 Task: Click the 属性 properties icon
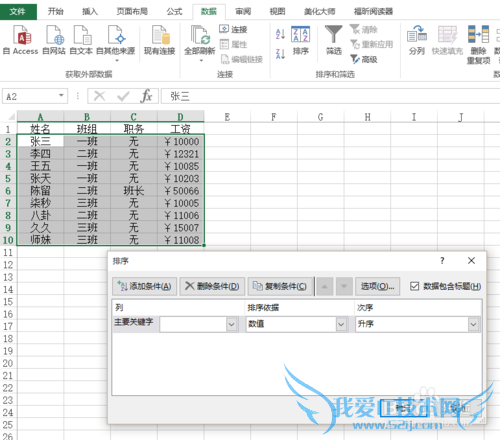[x=225, y=44]
